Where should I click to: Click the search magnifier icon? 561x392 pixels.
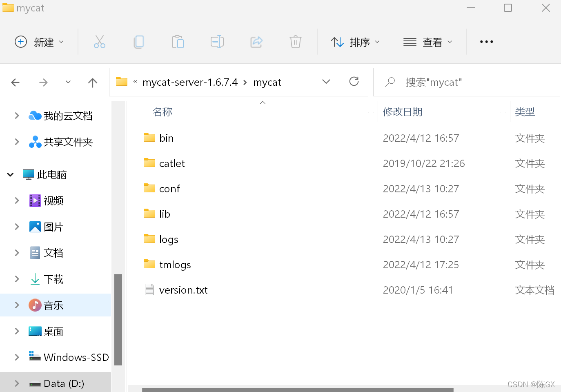[x=390, y=82]
